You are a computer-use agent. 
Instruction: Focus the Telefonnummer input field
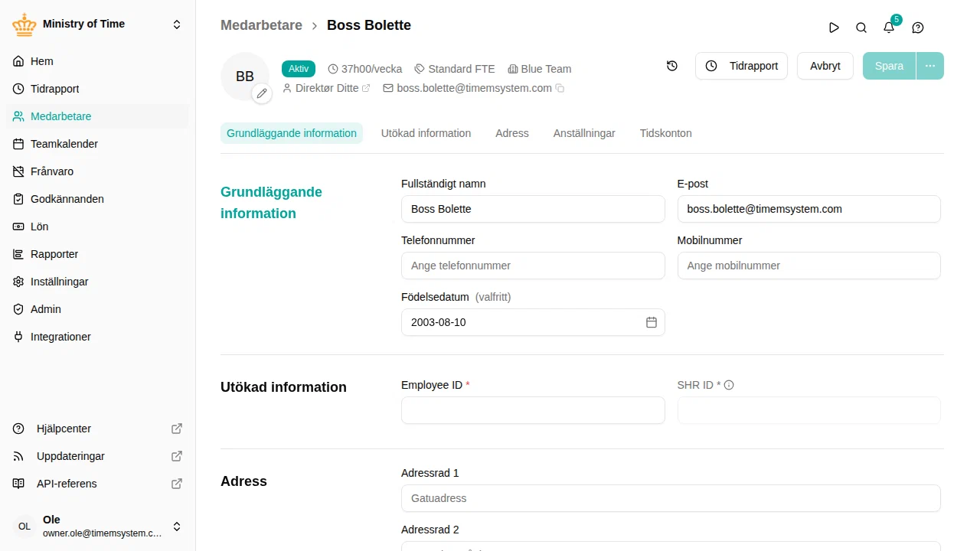click(x=533, y=266)
